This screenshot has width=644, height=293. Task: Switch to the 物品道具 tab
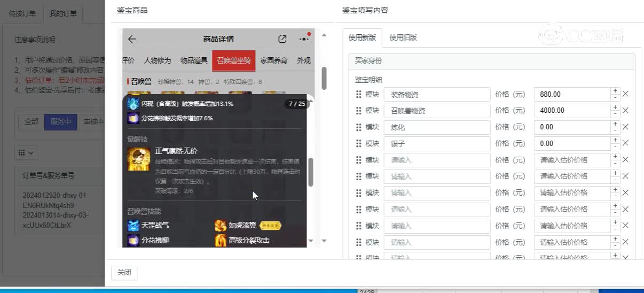tap(194, 60)
